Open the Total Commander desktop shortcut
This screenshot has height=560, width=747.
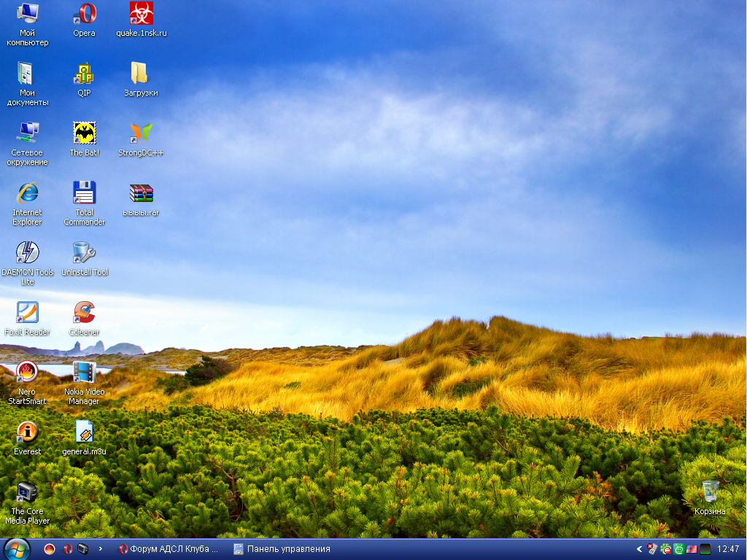pos(84,193)
